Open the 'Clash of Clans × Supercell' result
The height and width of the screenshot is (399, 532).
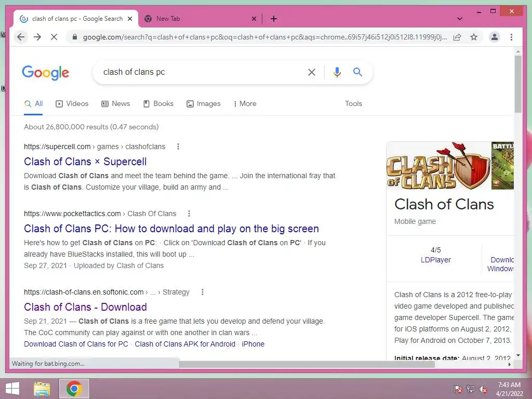tap(85, 162)
